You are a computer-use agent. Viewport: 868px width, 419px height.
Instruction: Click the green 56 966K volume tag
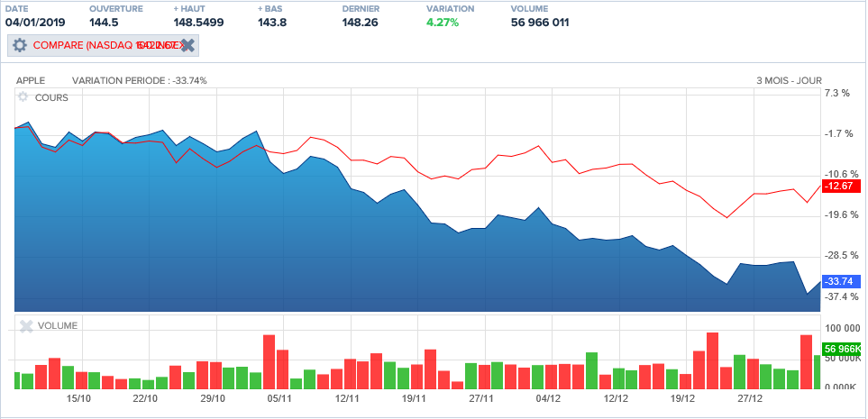coord(843,350)
